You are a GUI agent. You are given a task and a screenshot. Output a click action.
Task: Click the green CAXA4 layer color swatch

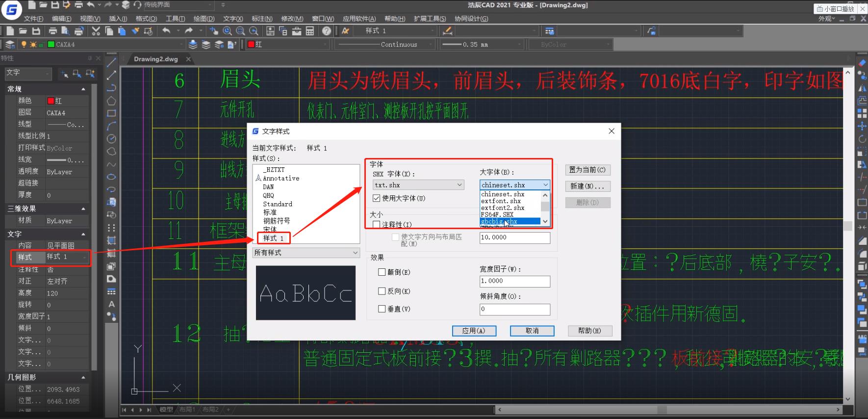click(51, 45)
